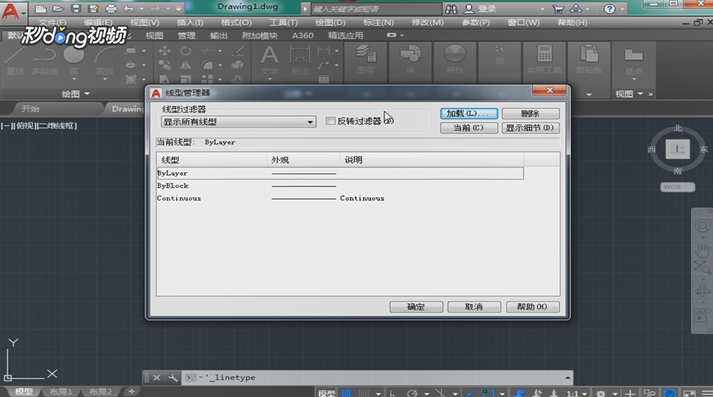
Task: Select the ByLayer linetype row
Action: [340, 173]
